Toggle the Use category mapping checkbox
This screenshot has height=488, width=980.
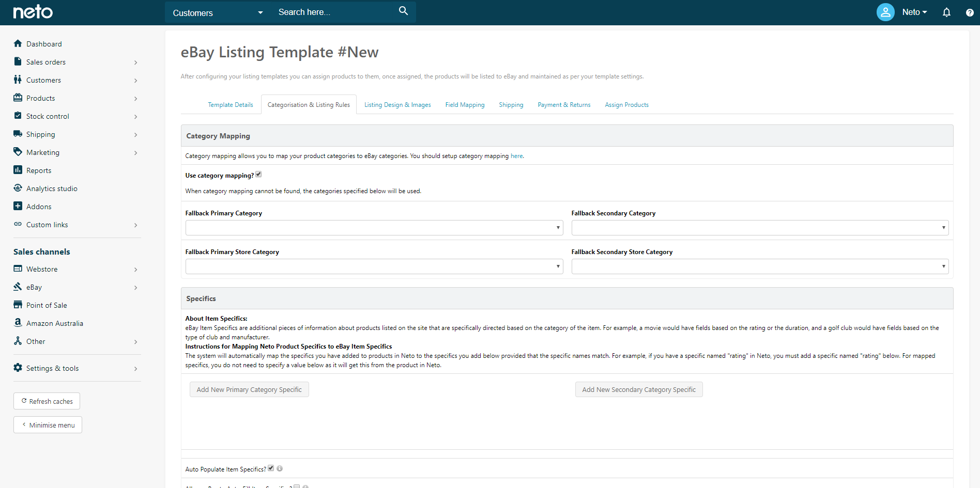[x=258, y=175]
